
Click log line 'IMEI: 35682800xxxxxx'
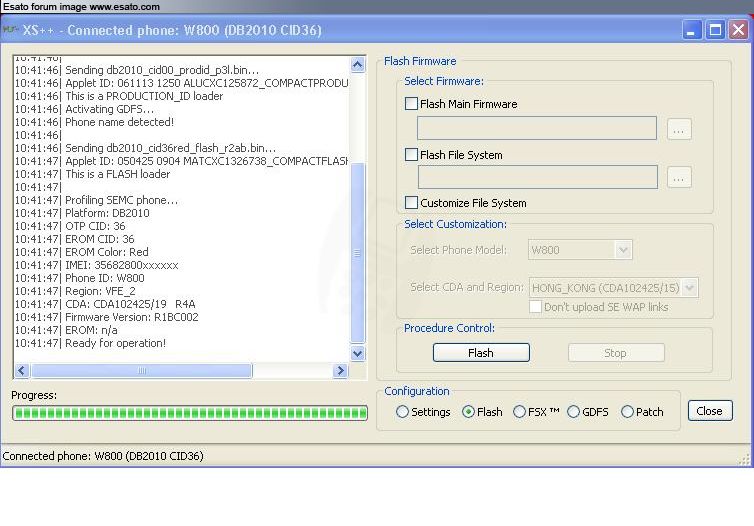pyautogui.click(x=122, y=265)
